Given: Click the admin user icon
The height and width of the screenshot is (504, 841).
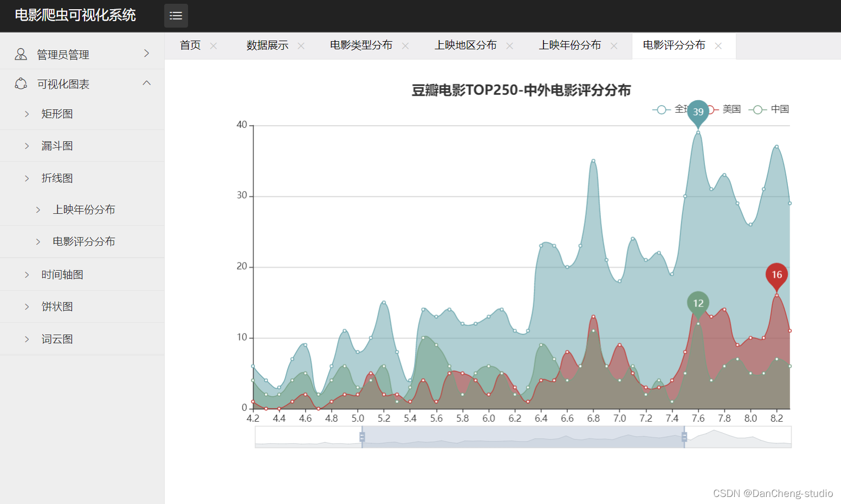Looking at the screenshot, I should pos(21,54).
